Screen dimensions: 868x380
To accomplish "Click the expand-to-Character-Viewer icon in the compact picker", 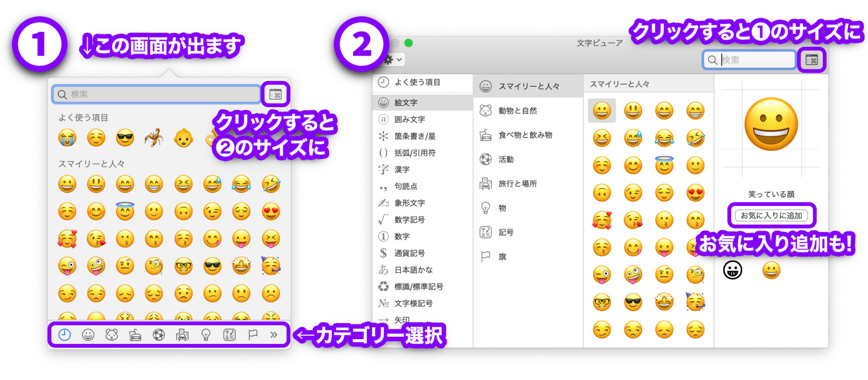I will coord(275,94).
